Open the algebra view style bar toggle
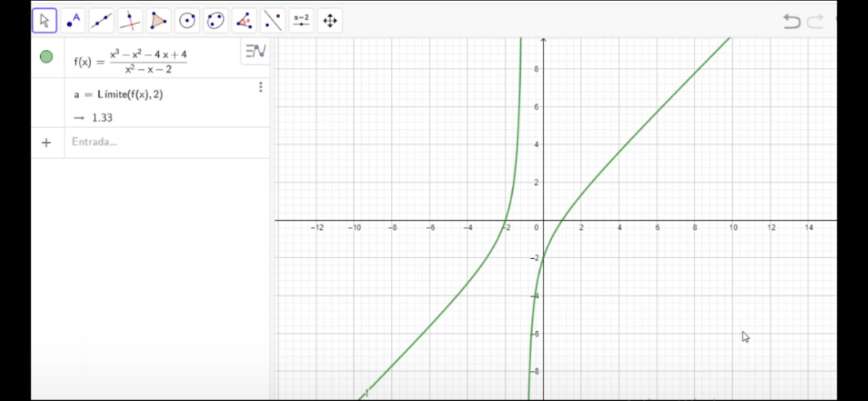The height and width of the screenshot is (401, 868). 256,51
